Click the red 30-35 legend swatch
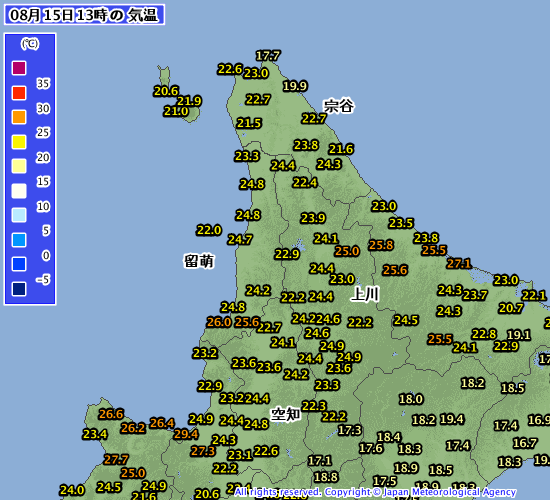The width and height of the screenshot is (550, 500). click(19, 93)
